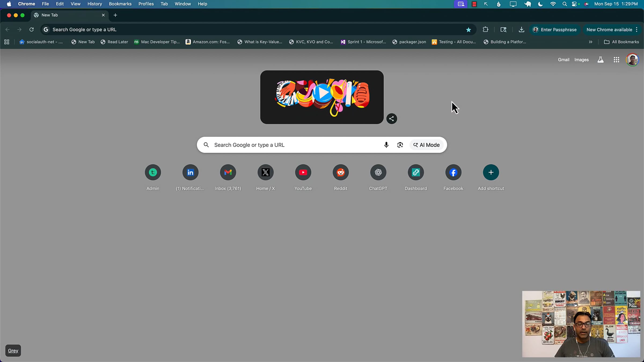Open the tab groups grid in bookmarks bar
Viewport: 644px width, 362px height.
tap(7, 42)
